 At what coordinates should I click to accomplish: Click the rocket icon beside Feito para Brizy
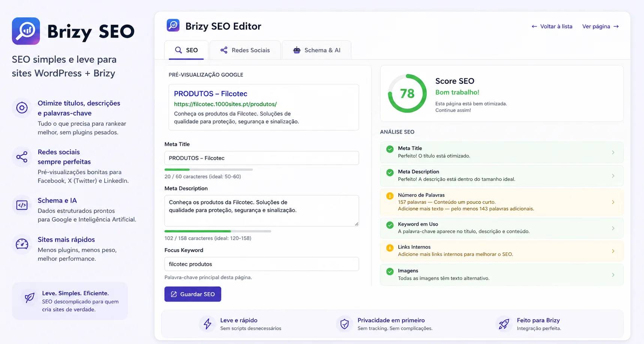pos(504,324)
